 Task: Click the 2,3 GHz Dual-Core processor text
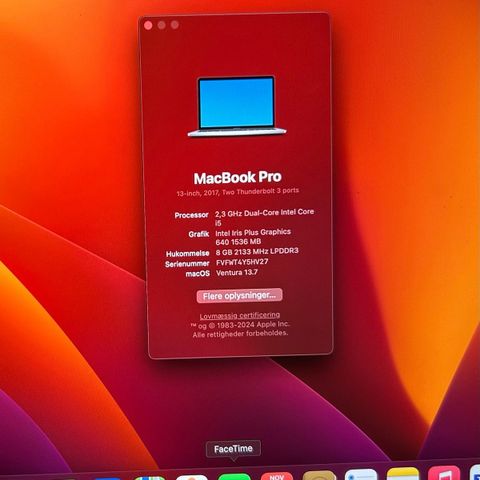(264, 217)
